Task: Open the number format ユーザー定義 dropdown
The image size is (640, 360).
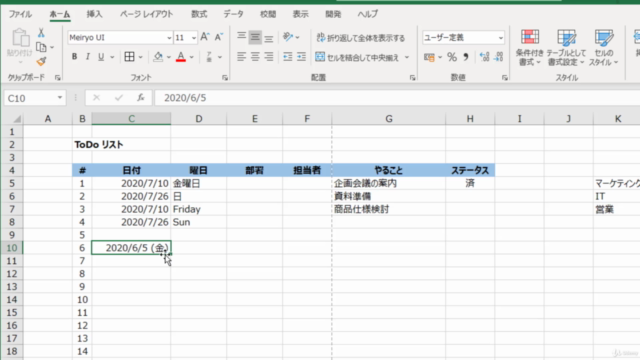Action: [x=500, y=38]
